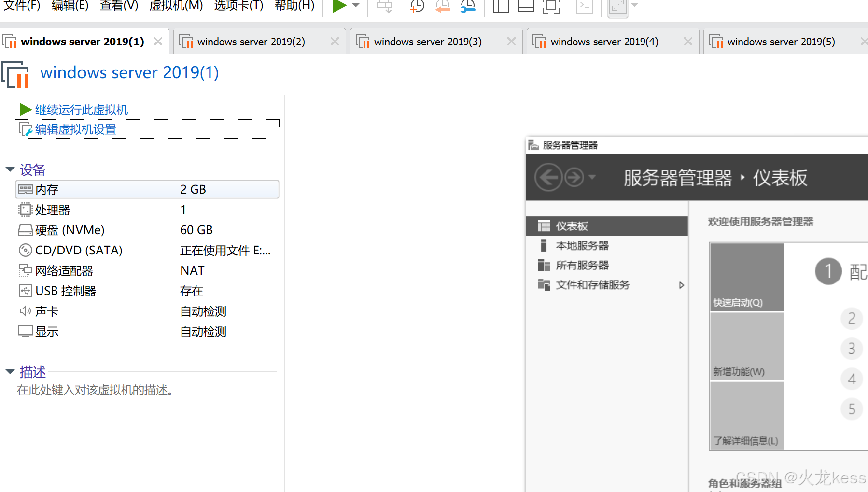Open the console view toolbar icon
Screen dimensions: 868x492
(584, 6)
